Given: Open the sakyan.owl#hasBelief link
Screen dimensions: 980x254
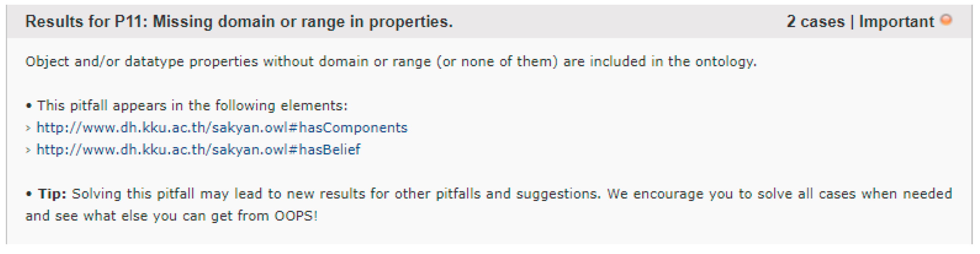Looking at the screenshot, I should [198, 150].
